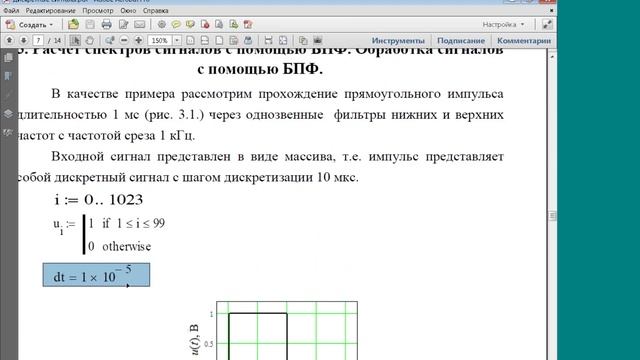Click the Open file folder icon
The height and width of the screenshot is (360, 640).
click(x=73, y=24)
